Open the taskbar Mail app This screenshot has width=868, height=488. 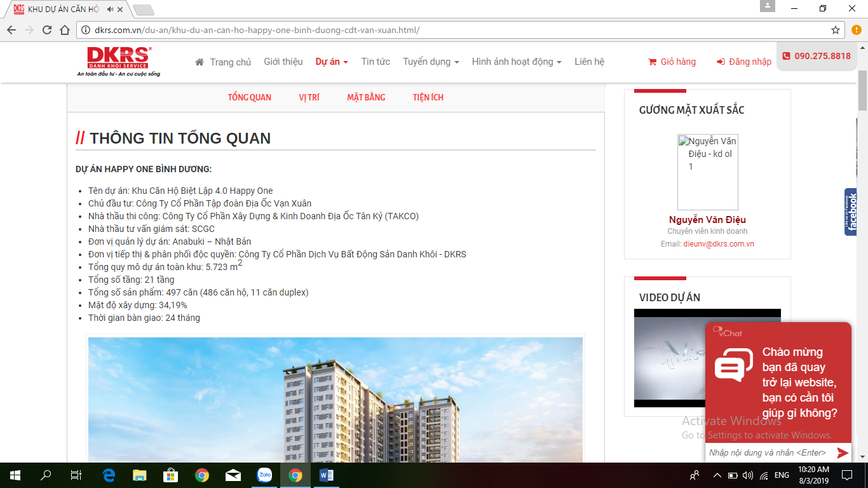pos(233,475)
